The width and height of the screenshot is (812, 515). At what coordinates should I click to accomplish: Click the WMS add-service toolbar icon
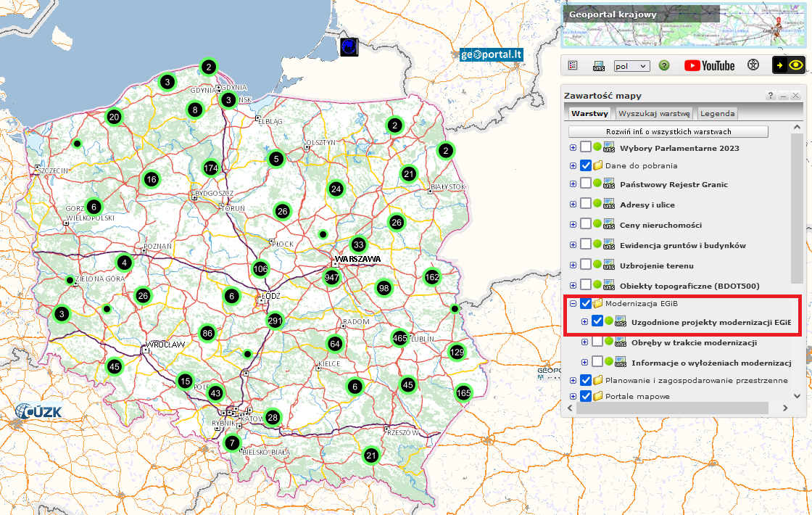pyautogui.click(x=599, y=65)
